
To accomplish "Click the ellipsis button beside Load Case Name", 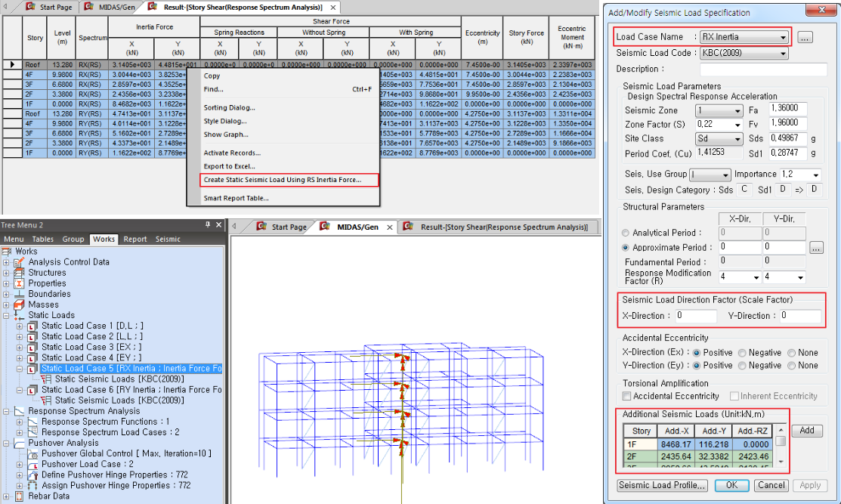I will [805, 37].
